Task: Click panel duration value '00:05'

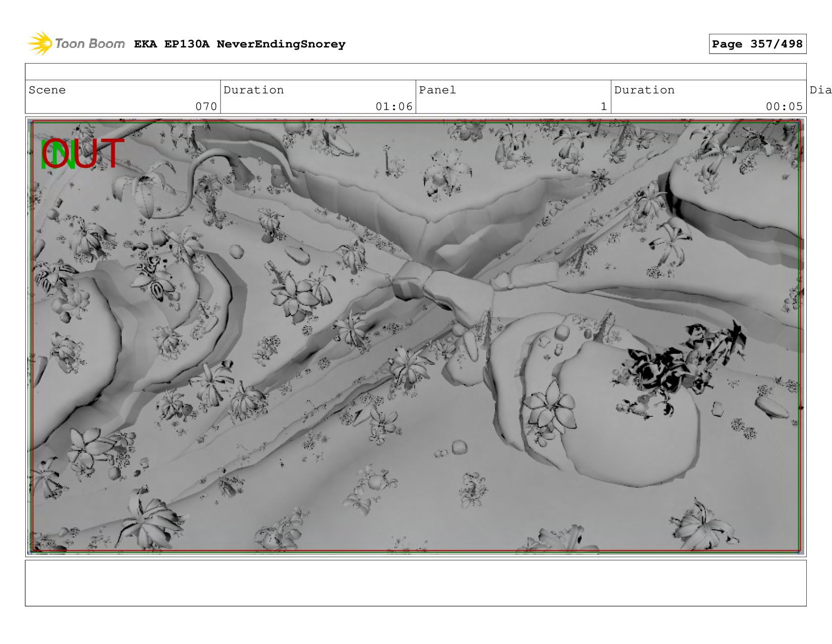Action: click(784, 106)
